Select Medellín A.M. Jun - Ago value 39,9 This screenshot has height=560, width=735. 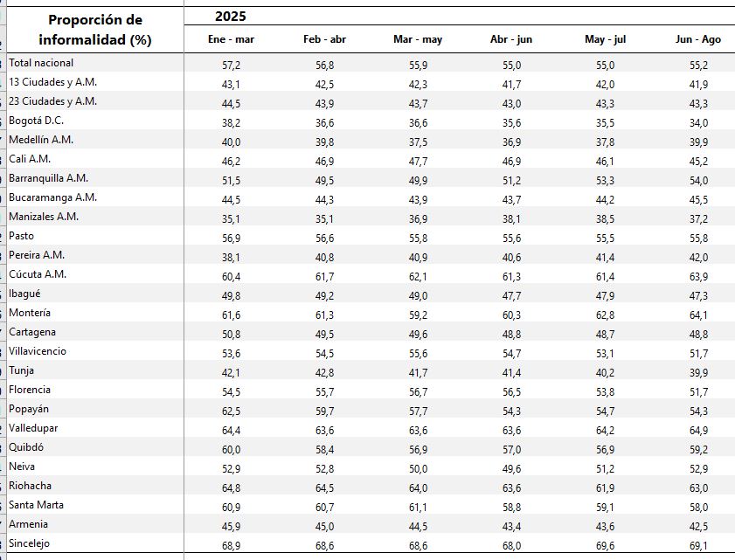698,142
